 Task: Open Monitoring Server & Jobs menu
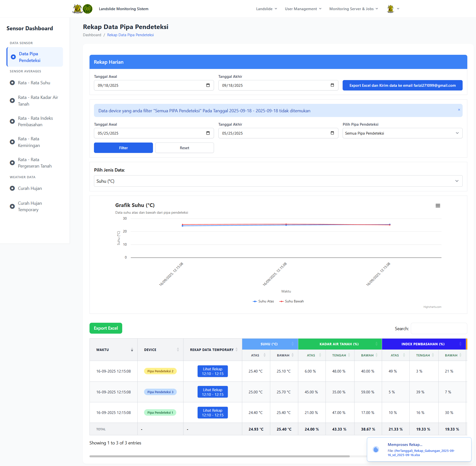354,9
